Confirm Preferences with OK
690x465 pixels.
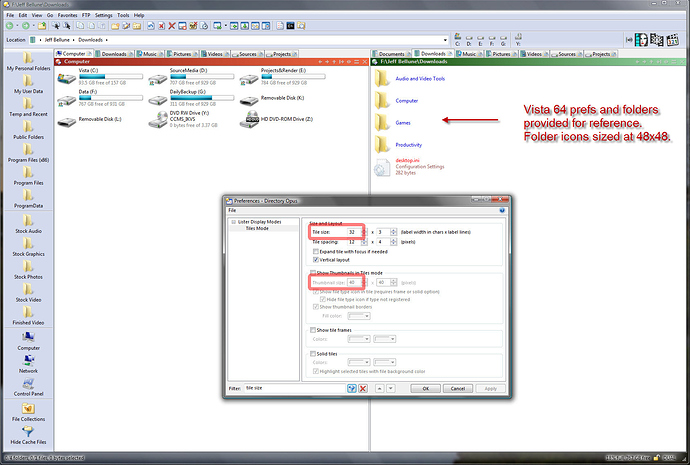click(x=426, y=388)
